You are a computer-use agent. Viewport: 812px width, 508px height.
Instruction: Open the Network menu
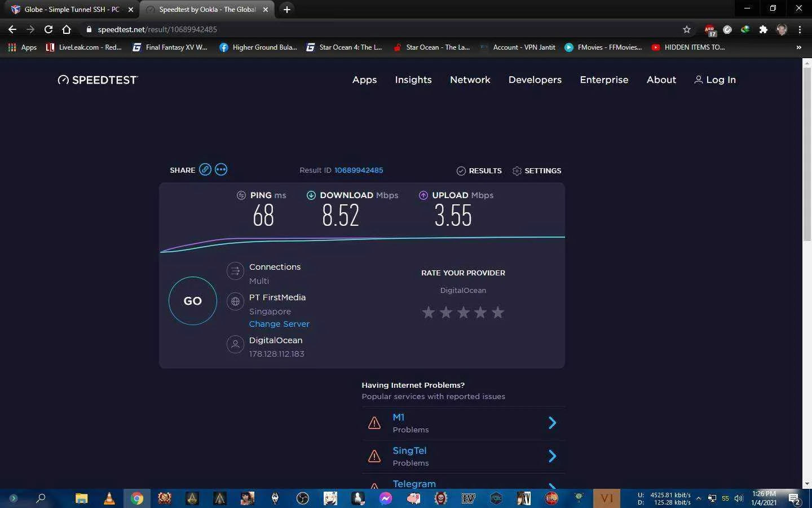[470, 80]
